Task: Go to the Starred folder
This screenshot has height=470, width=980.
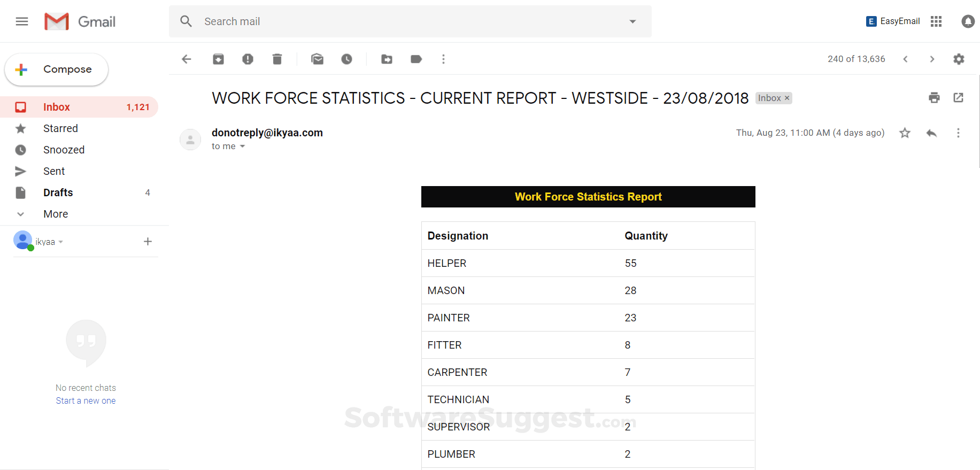Action: tap(60, 128)
